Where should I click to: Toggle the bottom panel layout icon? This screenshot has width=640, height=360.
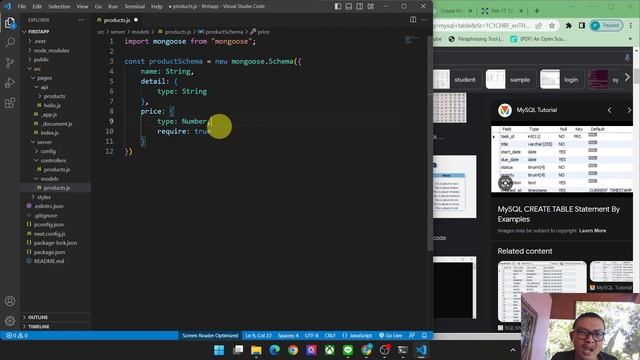pos(349,6)
